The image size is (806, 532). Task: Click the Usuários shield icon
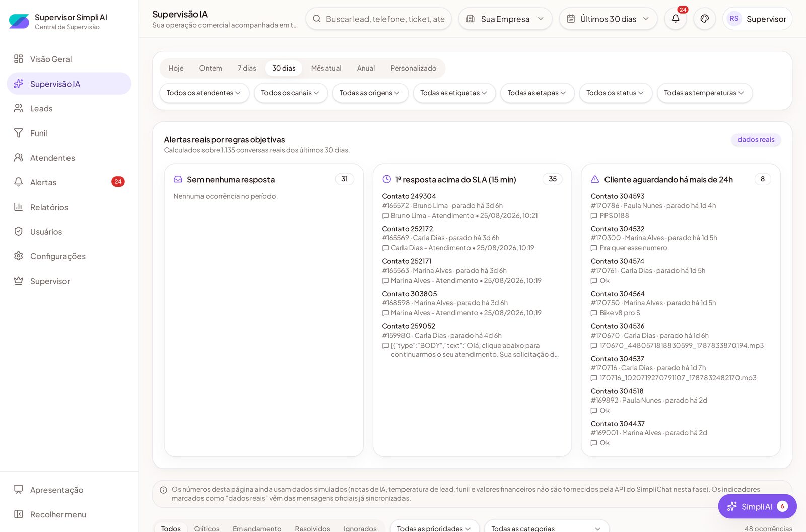point(19,231)
